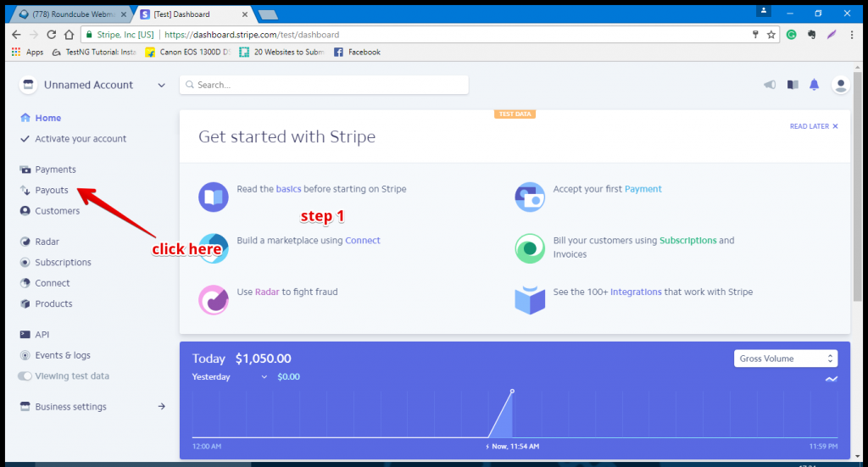
Task: Click the chart trend line icon
Action: (832, 379)
